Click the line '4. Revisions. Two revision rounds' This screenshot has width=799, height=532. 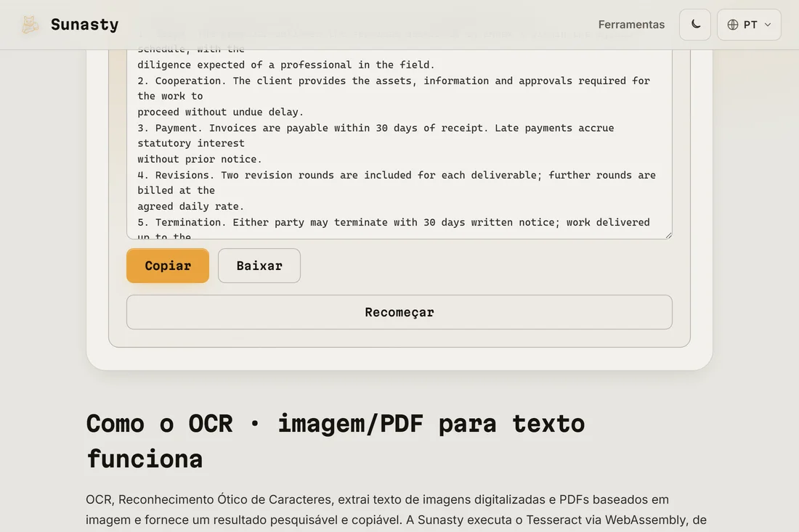point(397,175)
